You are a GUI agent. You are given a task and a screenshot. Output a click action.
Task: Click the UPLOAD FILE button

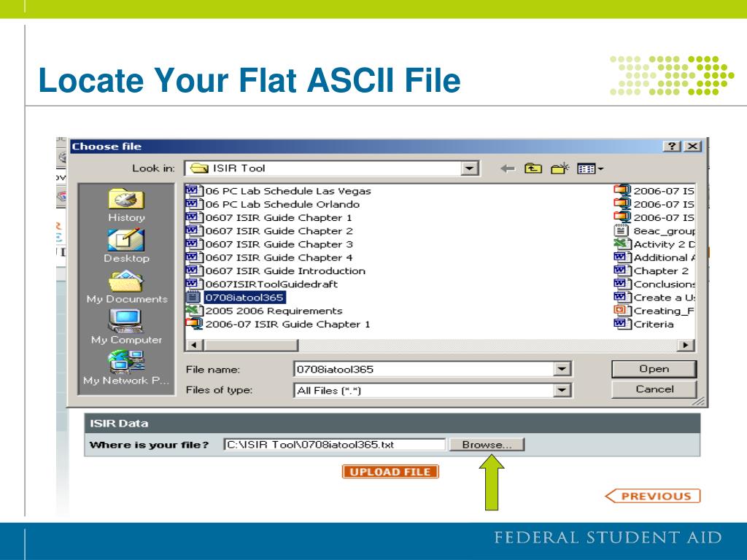point(390,472)
